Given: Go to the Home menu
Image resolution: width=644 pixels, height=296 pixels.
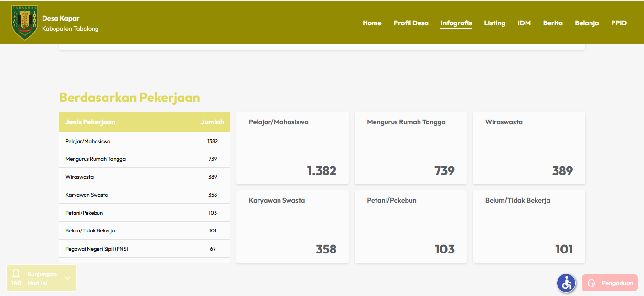Looking at the screenshot, I should pos(372,23).
